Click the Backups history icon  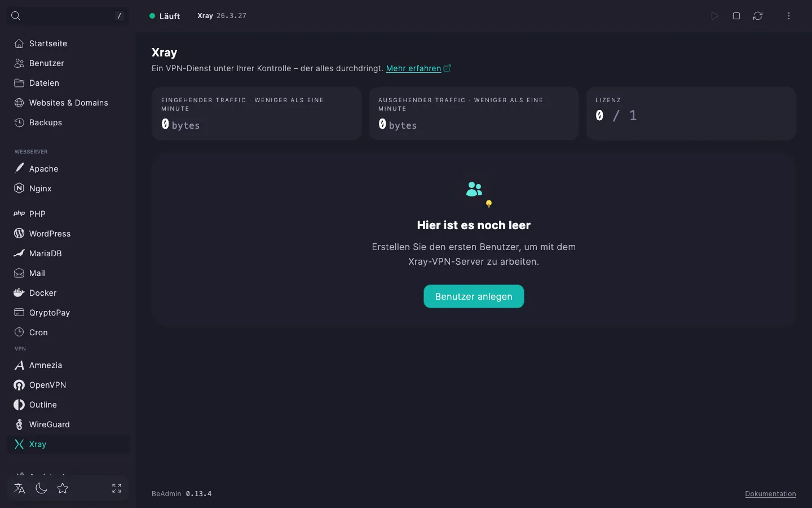(19, 122)
